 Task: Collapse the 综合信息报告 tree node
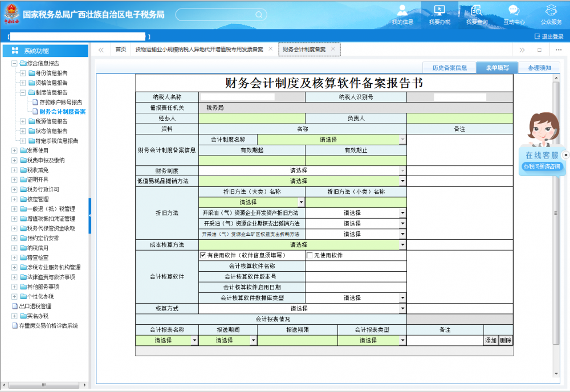(x=14, y=64)
